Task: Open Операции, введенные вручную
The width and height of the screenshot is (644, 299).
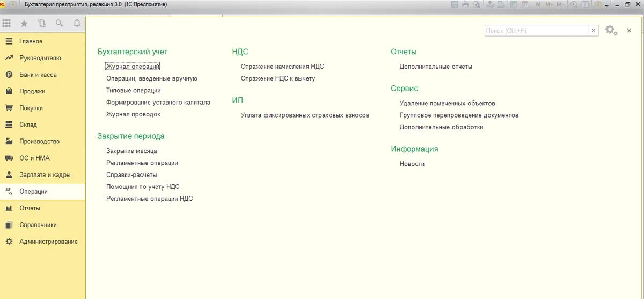Action: click(152, 78)
